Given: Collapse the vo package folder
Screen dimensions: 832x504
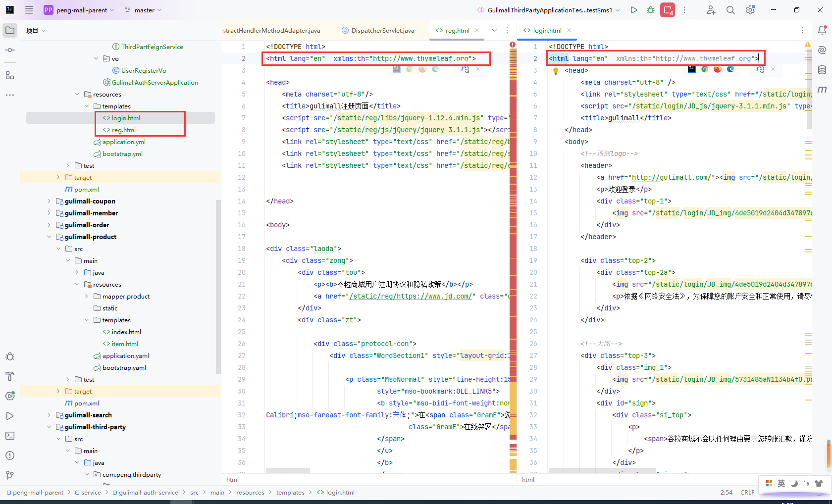Looking at the screenshot, I should [x=96, y=58].
